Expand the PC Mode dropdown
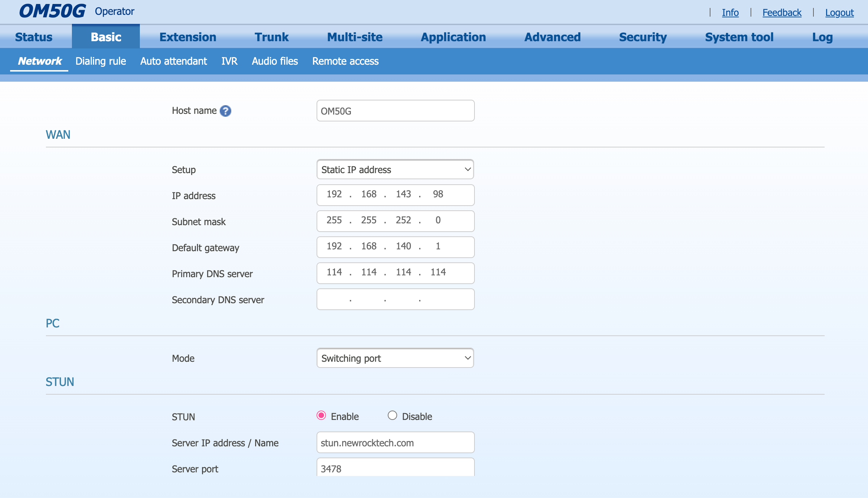Viewport: 868px width, 498px height. pyautogui.click(x=395, y=358)
